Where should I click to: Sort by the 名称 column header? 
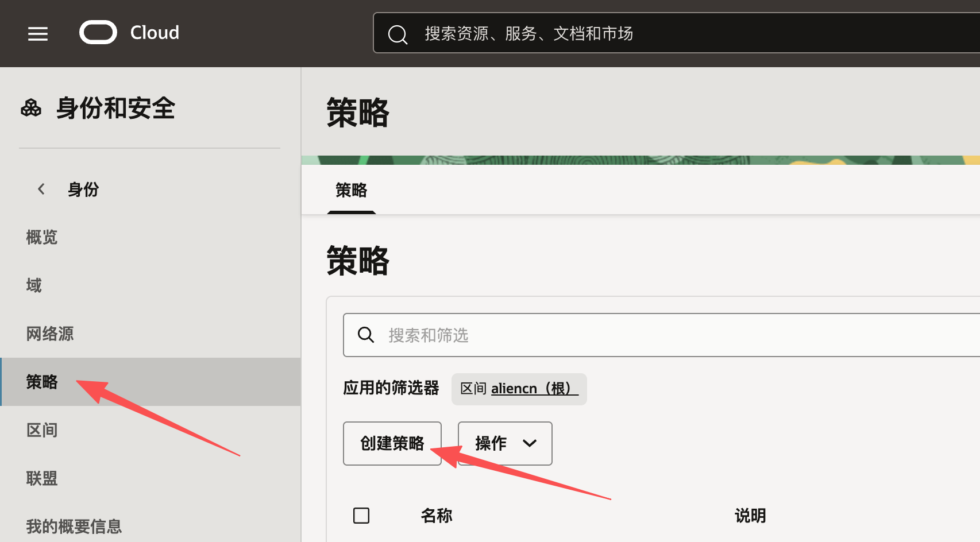tap(437, 516)
